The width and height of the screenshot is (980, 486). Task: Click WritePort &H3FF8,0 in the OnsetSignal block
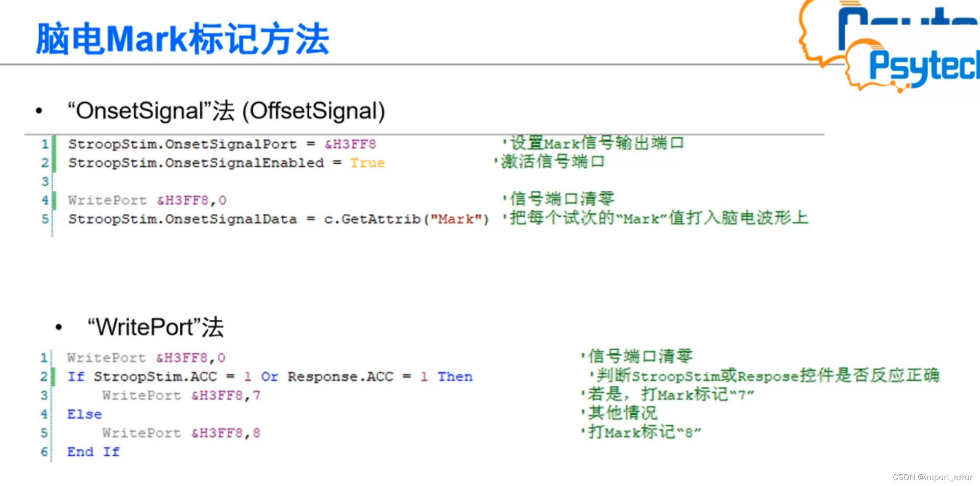point(147,200)
